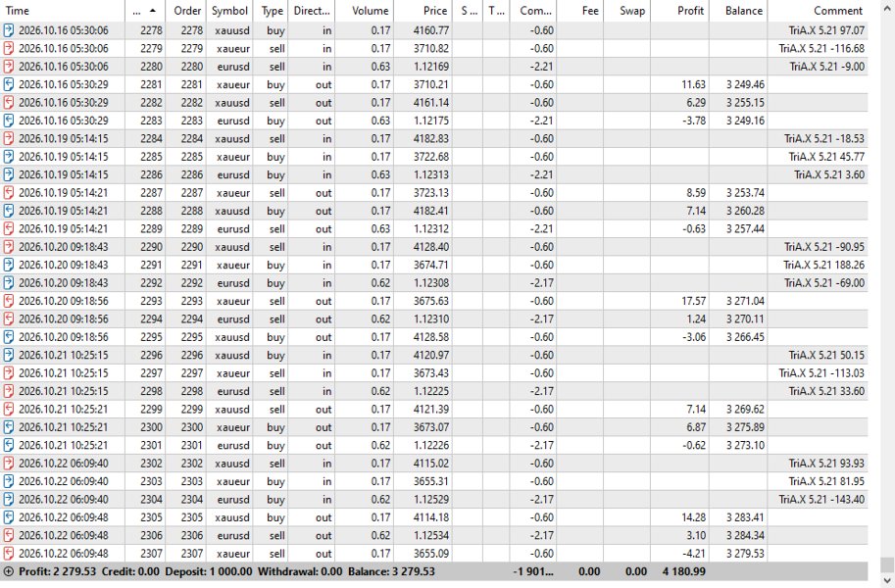Click the deal icon for order 2282

pyautogui.click(x=9, y=103)
